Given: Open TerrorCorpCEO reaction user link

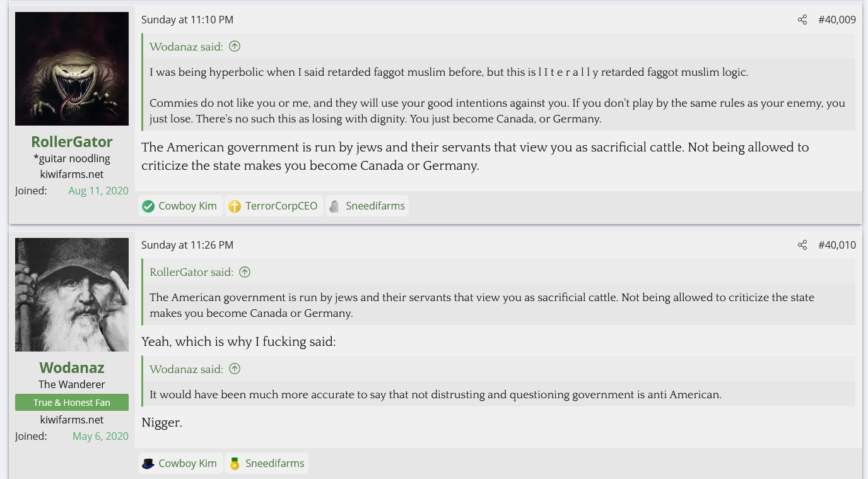Looking at the screenshot, I should (281, 206).
